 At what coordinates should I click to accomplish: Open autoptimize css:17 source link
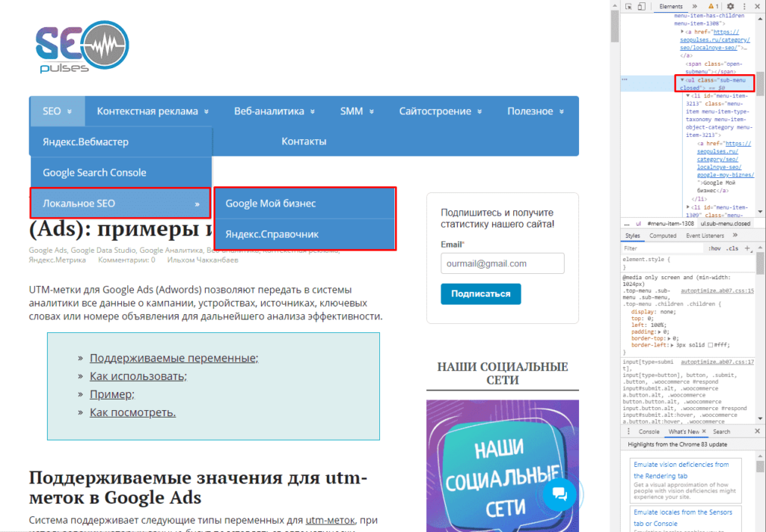(x=717, y=362)
